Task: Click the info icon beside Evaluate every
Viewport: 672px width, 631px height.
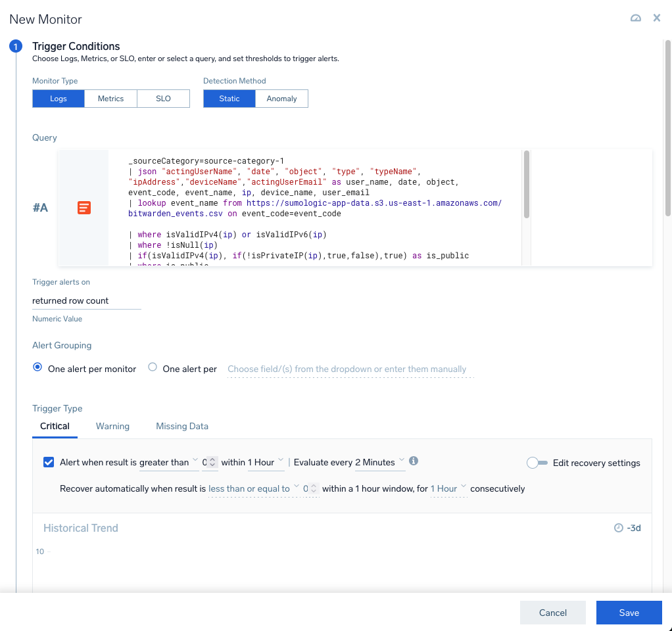Action: point(414,461)
